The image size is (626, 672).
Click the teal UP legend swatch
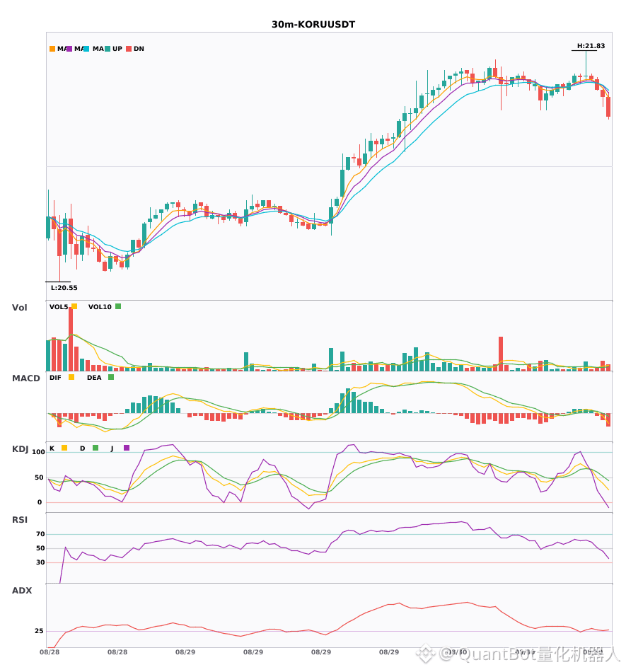click(x=108, y=49)
